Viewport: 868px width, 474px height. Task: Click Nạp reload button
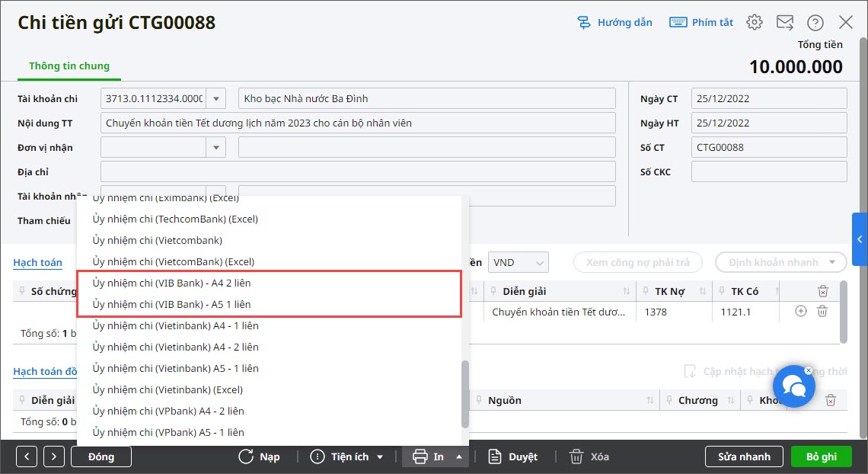click(259, 456)
